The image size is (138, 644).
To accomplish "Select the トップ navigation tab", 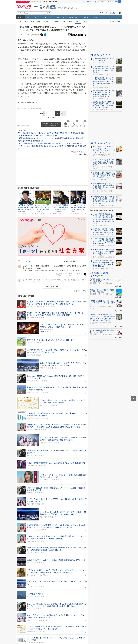I will (x=20, y=17).
